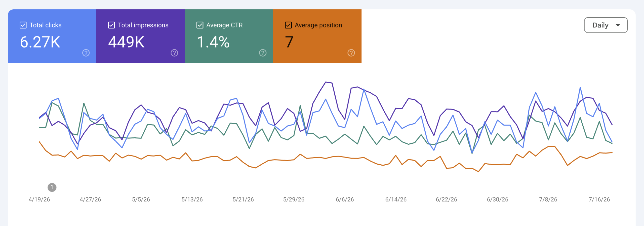Screen dimensions: 644x226
Task: Select the blue Total clicks card
Action: click(52, 36)
